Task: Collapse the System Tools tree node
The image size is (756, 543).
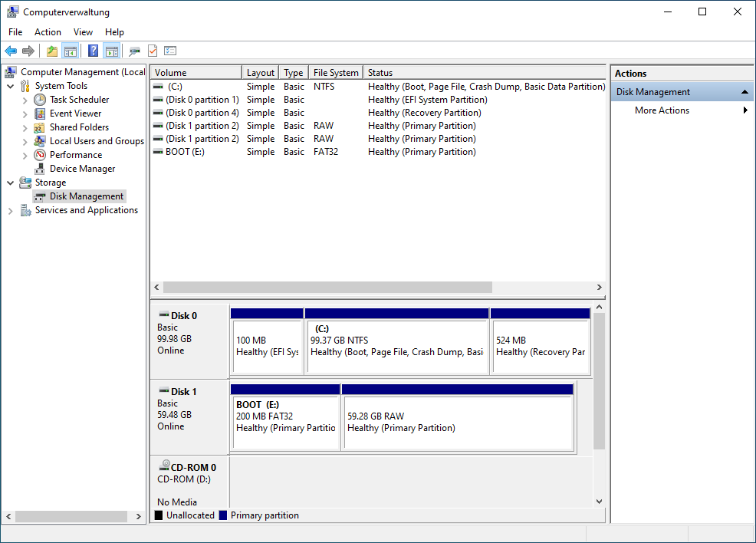Action: pyautogui.click(x=11, y=87)
